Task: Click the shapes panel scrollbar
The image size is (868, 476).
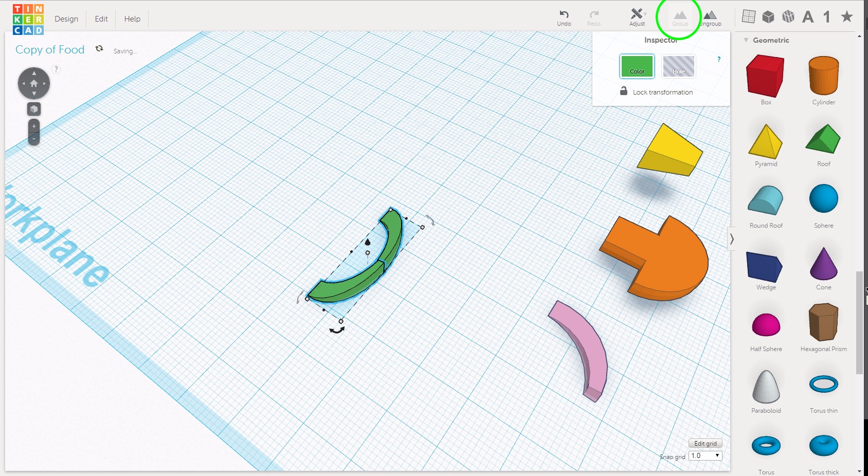Action: point(859,322)
